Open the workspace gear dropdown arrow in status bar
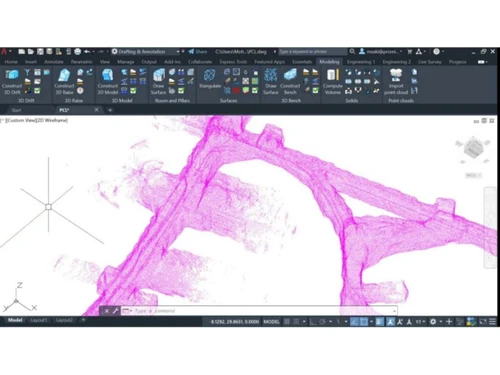This screenshot has height=375, width=500. point(440,322)
